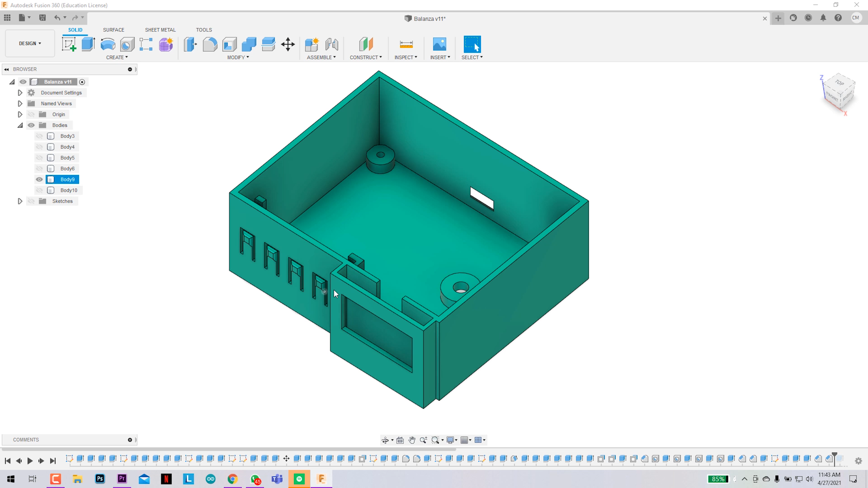The width and height of the screenshot is (868, 488).
Task: Open the CONSTRUCT dropdown menu
Action: [366, 57]
